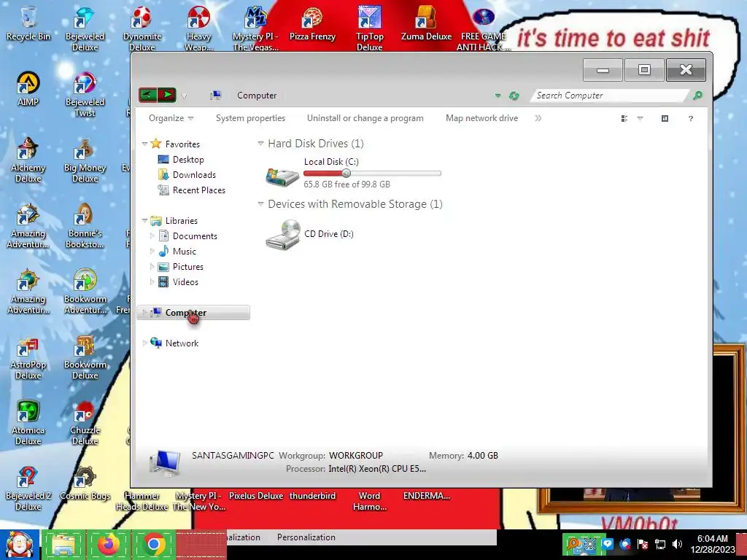Collapse the Favorites tree group
Viewport: 747px width, 560px height.
point(145,144)
